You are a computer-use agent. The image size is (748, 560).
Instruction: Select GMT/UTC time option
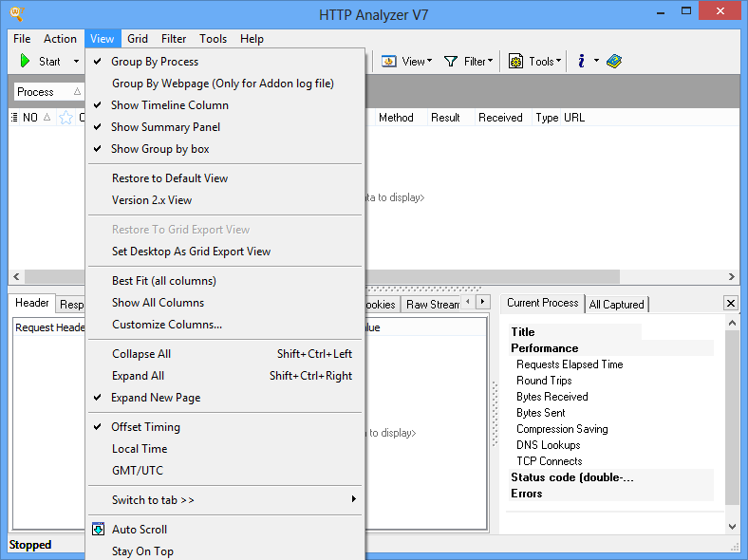pyautogui.click(x=225, y=471)
